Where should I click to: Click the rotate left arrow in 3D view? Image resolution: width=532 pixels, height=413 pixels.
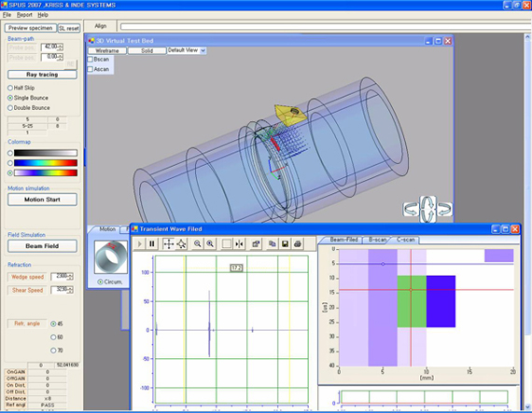tap(411, 209)
